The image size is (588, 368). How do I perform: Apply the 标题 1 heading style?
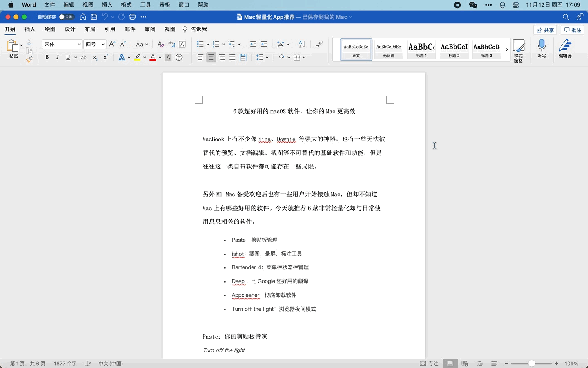[421, 49]
